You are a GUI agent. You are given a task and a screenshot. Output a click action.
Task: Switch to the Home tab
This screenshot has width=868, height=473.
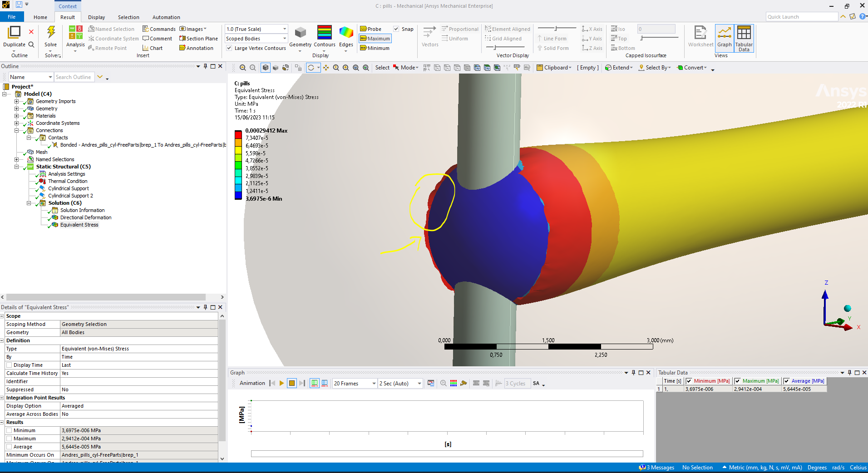[x=40, y=17]
